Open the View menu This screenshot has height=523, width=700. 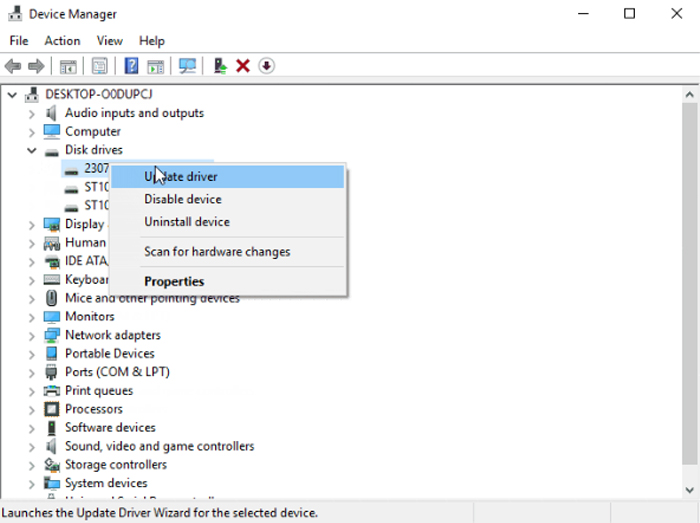tap(109, 41)
